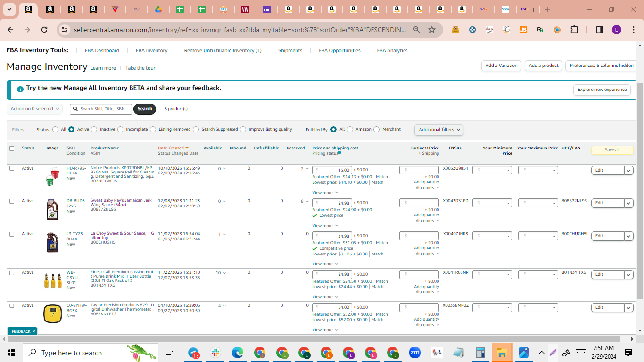The image size is (644, 362).
Task: Open the 'Action on 0 selected' dropdown
Action: point(34,109)
